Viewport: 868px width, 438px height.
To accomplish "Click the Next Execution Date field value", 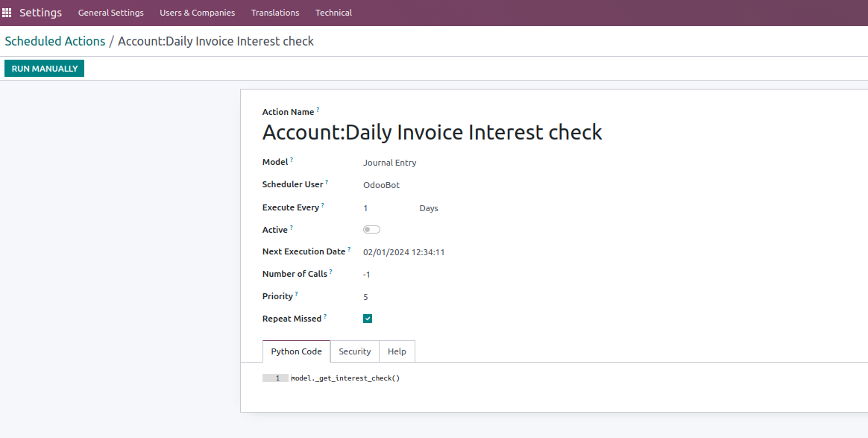I will [403, 252].
